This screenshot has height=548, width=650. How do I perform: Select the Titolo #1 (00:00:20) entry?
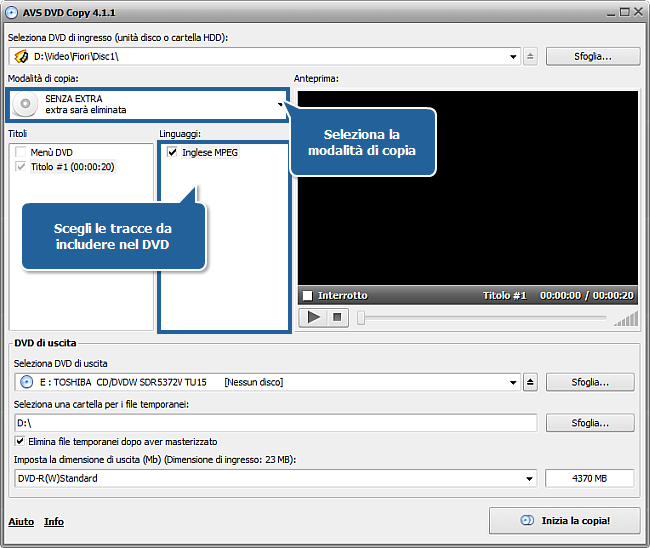(73, 167)
